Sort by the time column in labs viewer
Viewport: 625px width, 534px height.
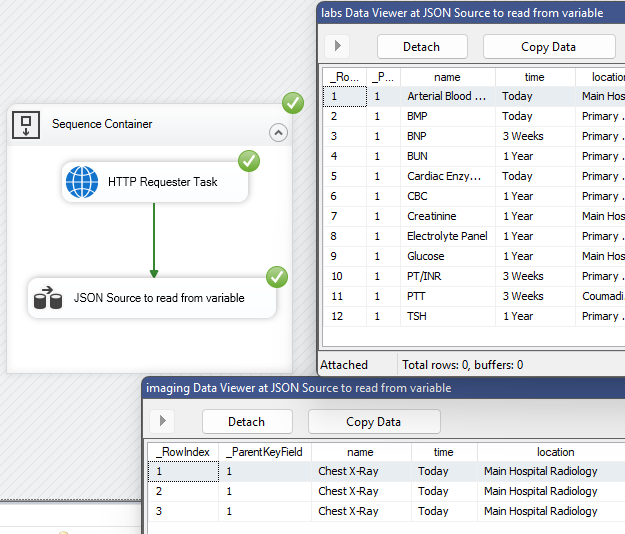[x=535, y=77]
